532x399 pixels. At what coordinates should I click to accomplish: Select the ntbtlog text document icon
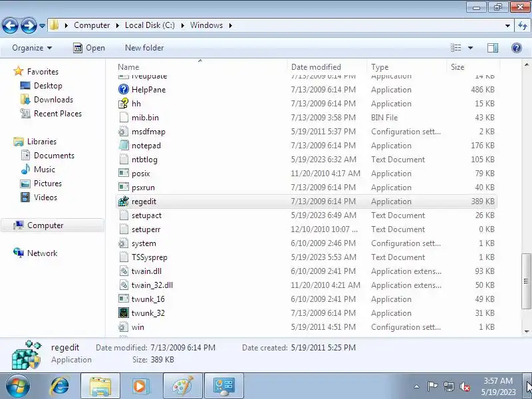tap(124, 160)
